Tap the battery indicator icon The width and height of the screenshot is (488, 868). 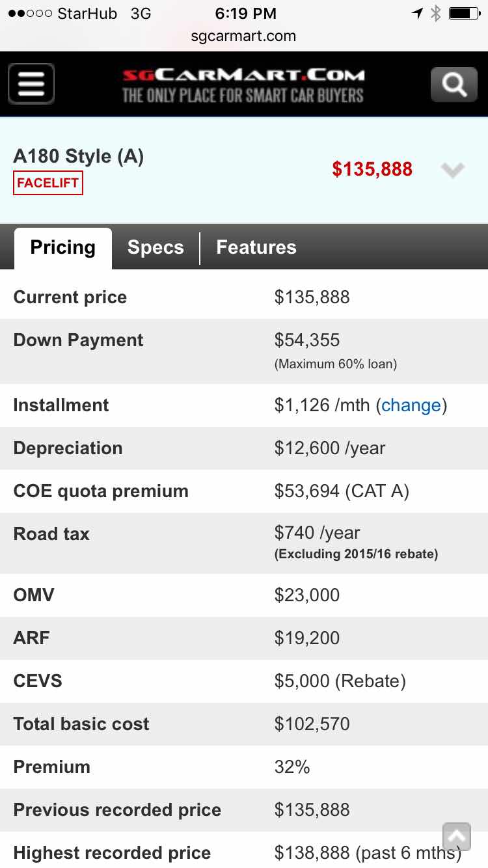click(464, 13)
